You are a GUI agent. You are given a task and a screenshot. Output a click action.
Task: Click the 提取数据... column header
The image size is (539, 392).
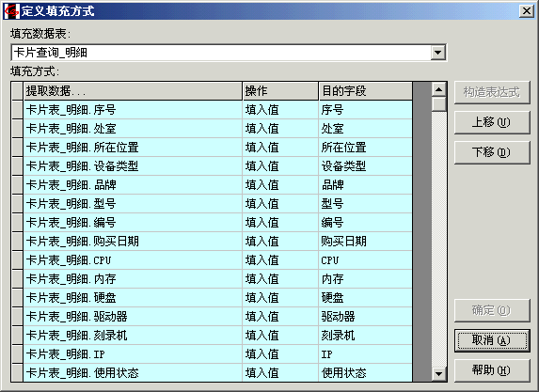[133, 91]
